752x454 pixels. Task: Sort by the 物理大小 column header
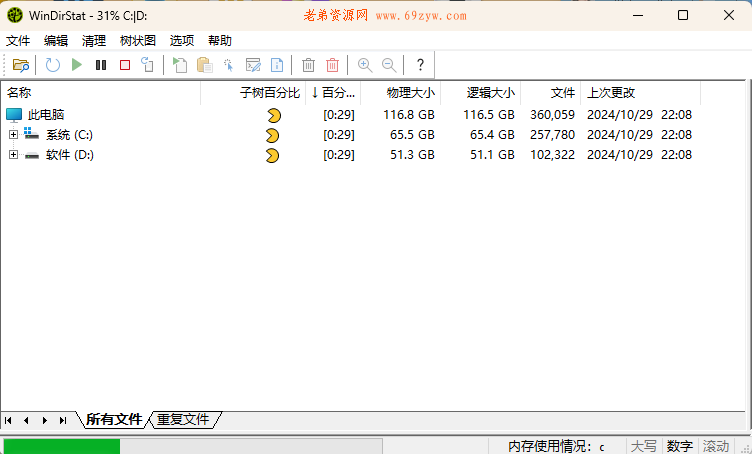pyautogui.click(x=401, y=93)
